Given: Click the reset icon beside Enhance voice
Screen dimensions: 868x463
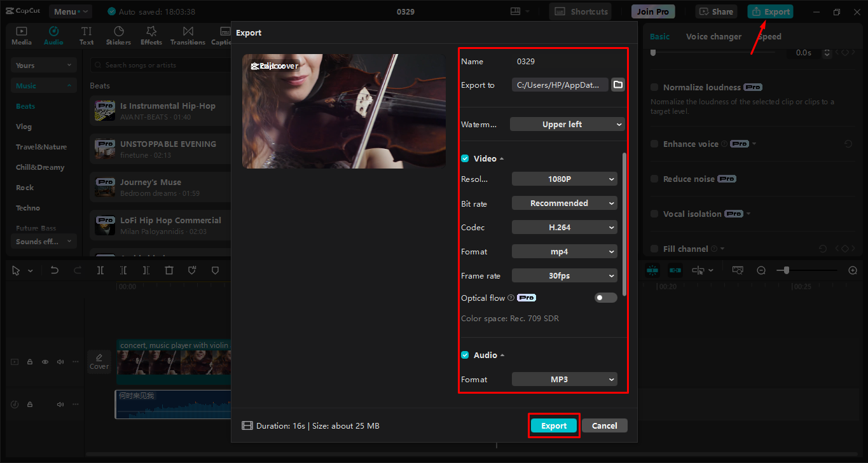Looking at the screenshot, I should click(x=848, y=144).
